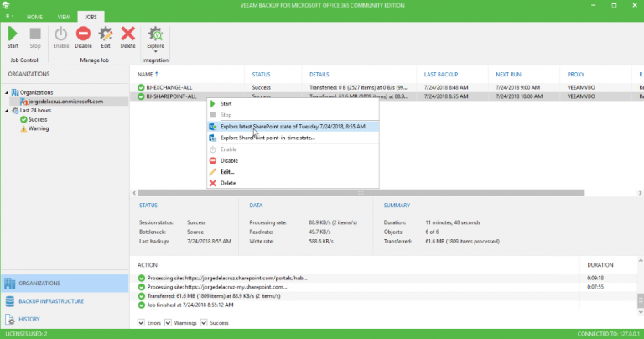Open the application menu button

tap(8, 17)
